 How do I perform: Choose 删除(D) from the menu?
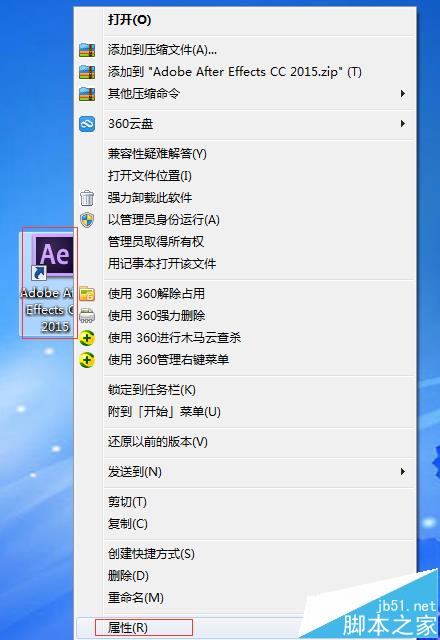(x=245, y=576)
